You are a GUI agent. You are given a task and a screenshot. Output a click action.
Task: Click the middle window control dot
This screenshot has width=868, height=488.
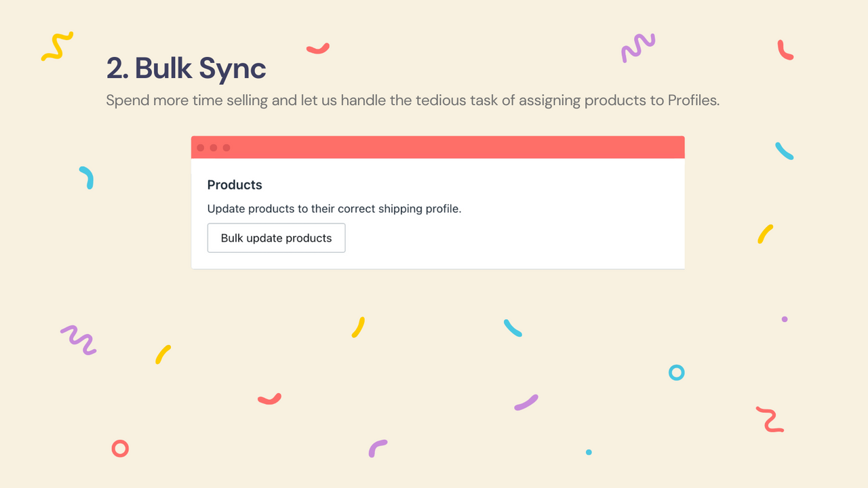coord(213,147)
